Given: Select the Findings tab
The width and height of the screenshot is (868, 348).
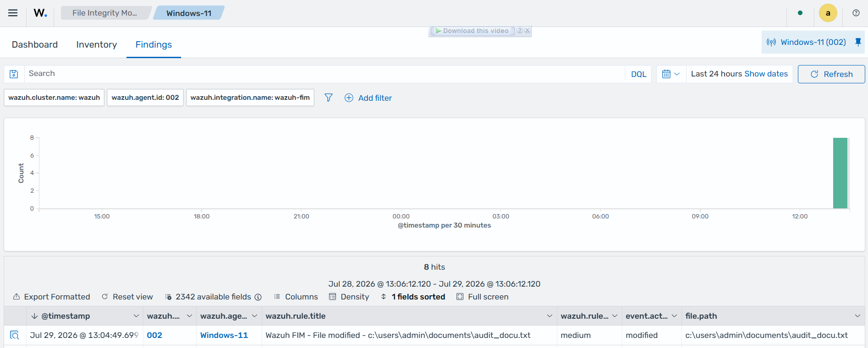Looking at the screenshot, I should tap(154, 44).
